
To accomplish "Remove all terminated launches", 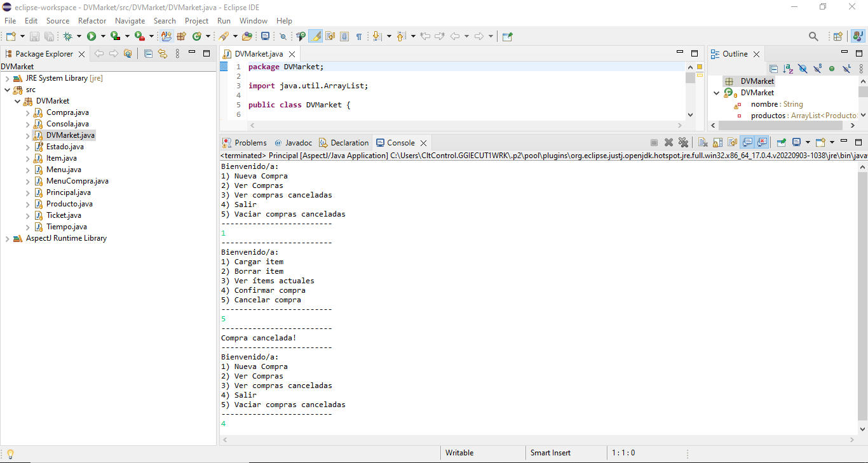I will [683, 142].
